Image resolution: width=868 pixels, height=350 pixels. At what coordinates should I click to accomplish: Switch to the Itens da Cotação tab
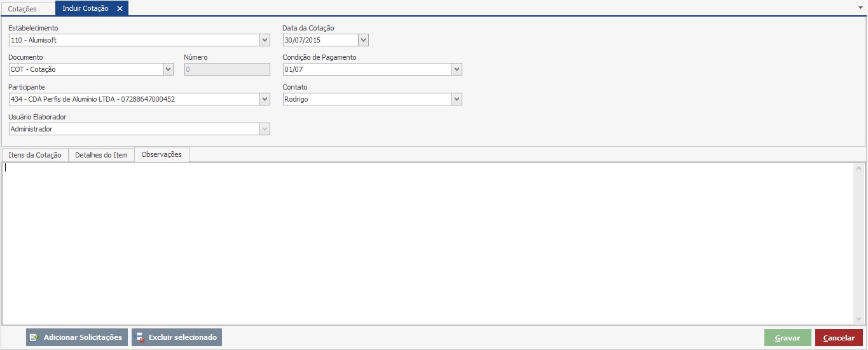tap(35, 155)
